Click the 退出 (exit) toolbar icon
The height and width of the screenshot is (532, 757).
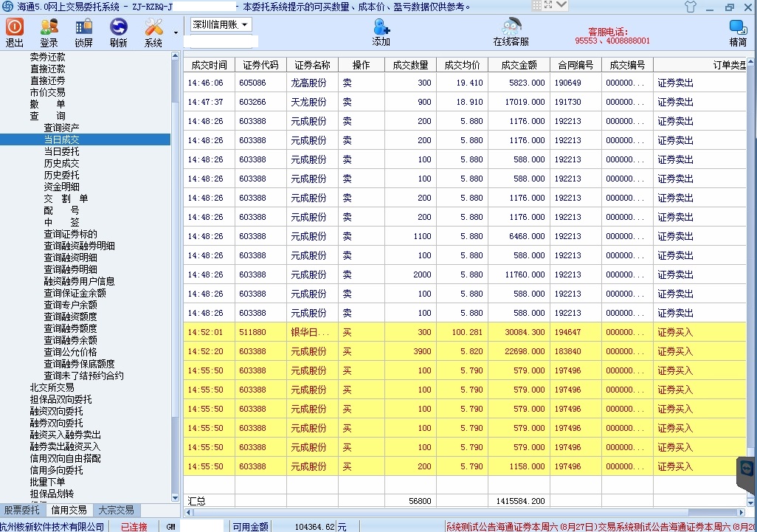tap(15, 31)
